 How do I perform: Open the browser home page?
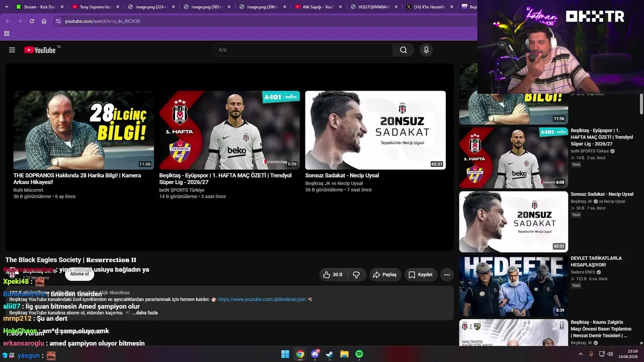tap(44, 21)
